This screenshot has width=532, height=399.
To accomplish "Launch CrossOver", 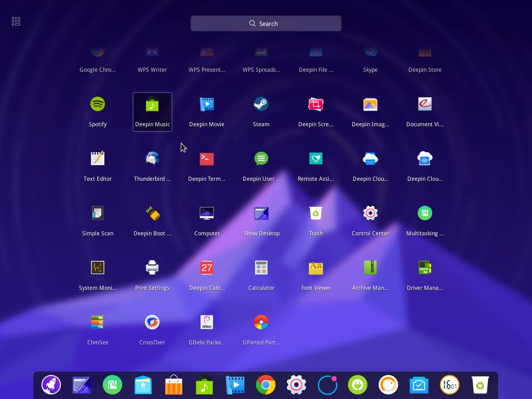I will point(152,322).
